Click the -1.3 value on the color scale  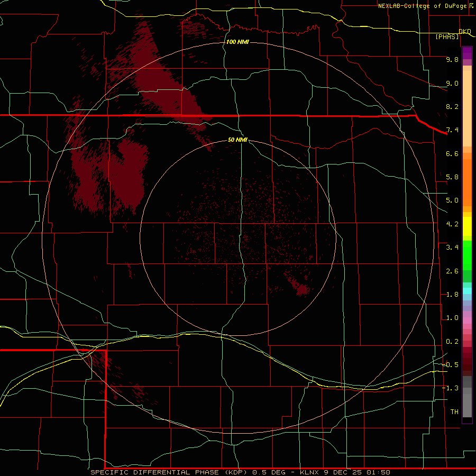pos(450,388)
